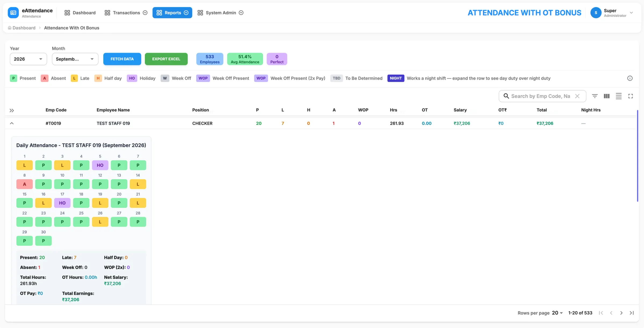Click day 5 Holiday badge
The width and height of the screenshot is (644, 328).
100,165
